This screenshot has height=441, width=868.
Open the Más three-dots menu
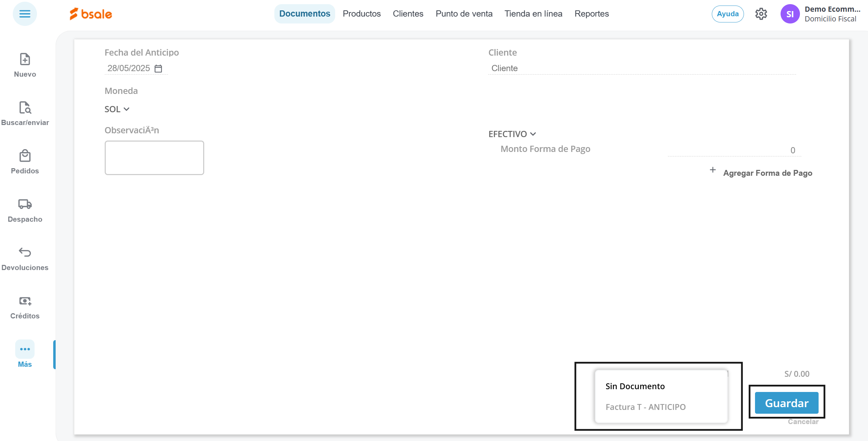25,349
